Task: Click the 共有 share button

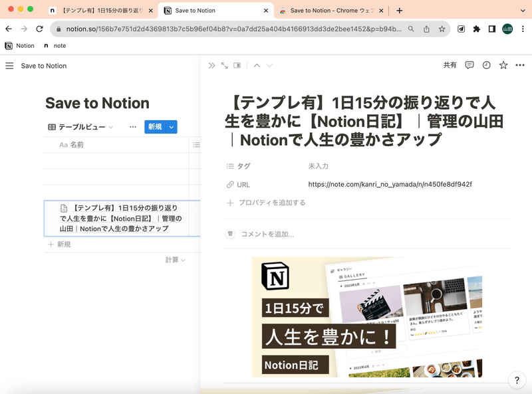Action: pos(450,65)
